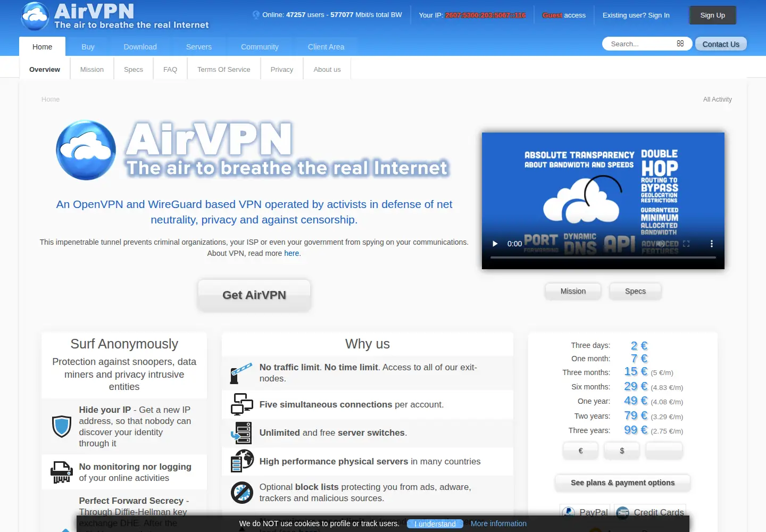Select the Specs sub-tab

pos(134,69)
